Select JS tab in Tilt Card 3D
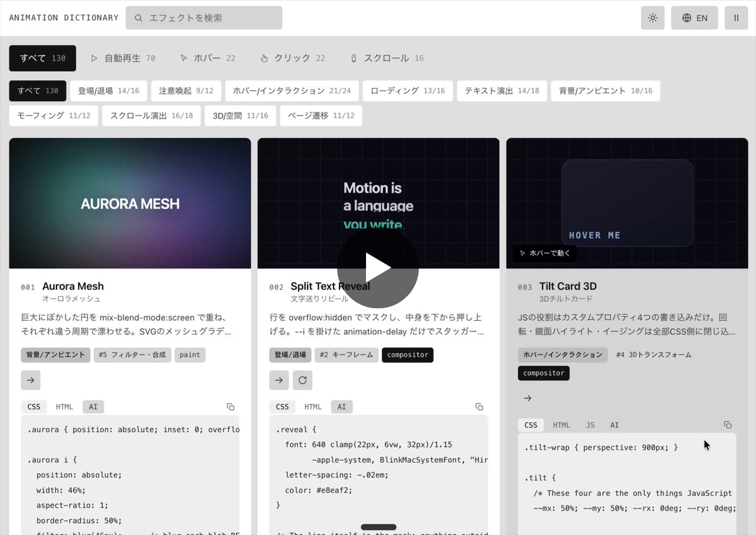 tap(590, 425)
